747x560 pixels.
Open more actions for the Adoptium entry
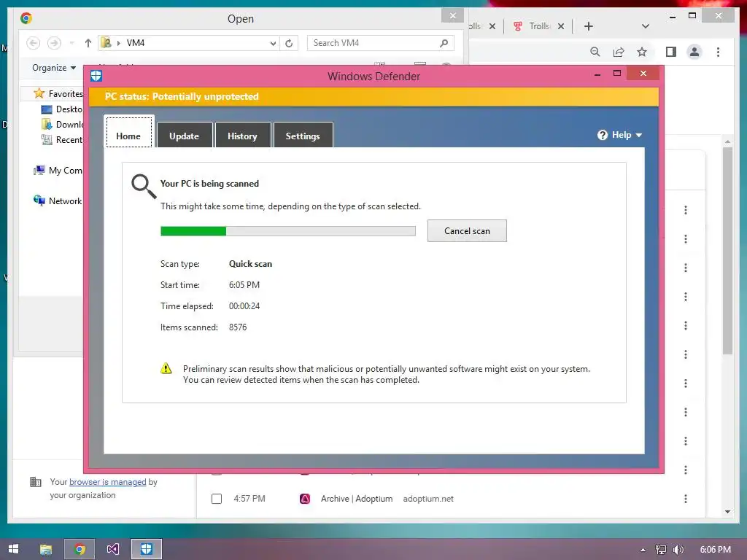(686, 499)
